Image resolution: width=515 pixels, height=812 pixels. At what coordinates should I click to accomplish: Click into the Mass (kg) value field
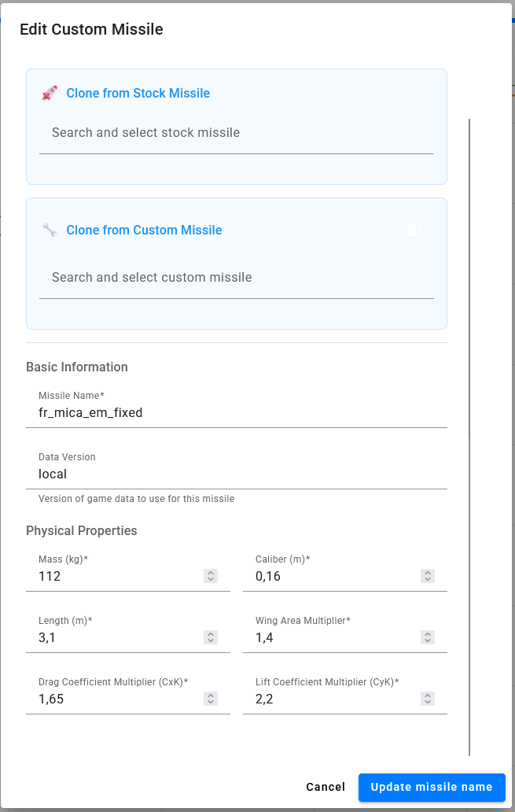(119, 577)
